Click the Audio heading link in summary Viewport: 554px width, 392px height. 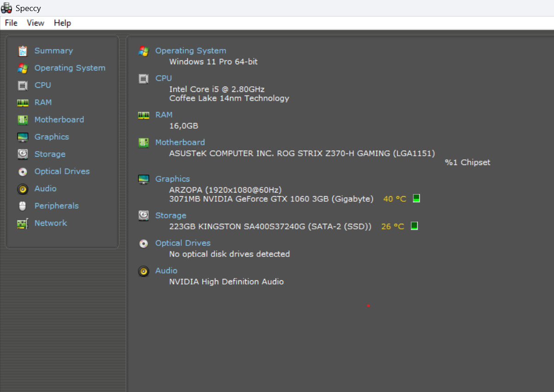tap(166, 271)
